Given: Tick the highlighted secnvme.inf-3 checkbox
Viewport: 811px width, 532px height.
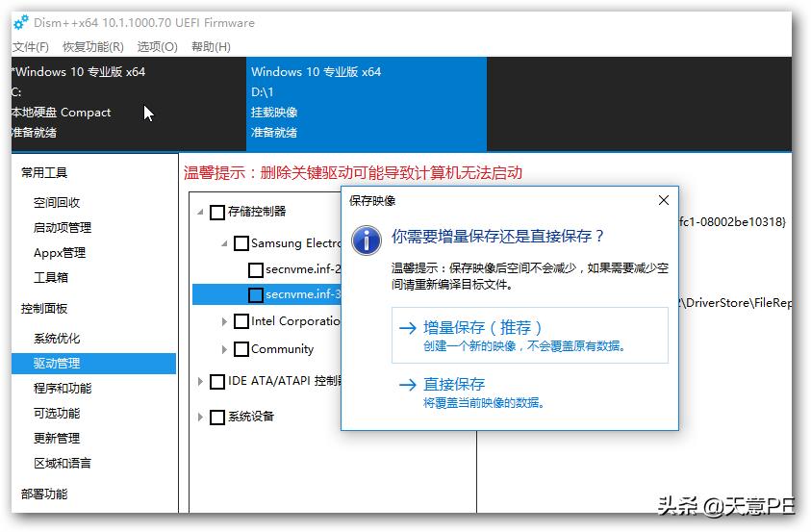Looking at the screenshot, I should [256, 294].
